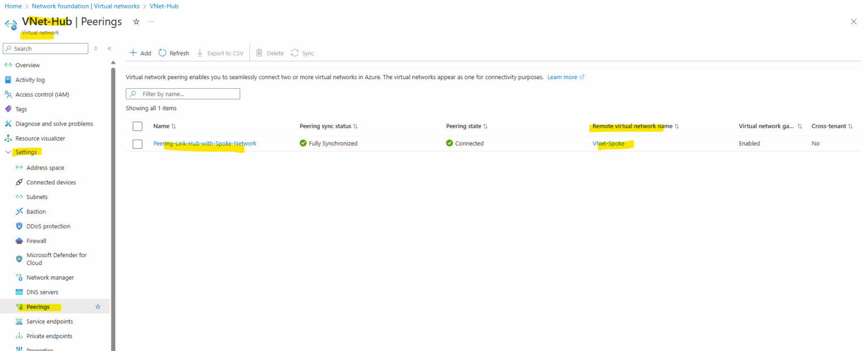Click the Filter by name input field
This screenshot has width=868, height=351.
coord(183,93)
